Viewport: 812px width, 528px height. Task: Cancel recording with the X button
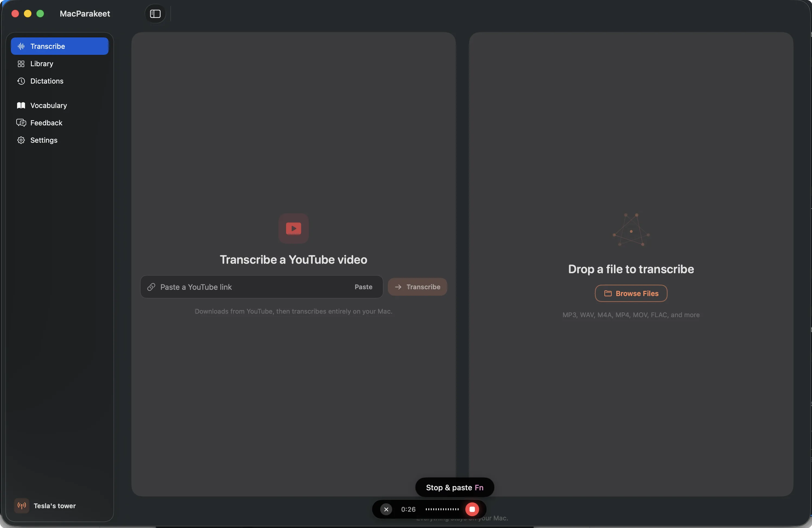(x=386, y=509)
